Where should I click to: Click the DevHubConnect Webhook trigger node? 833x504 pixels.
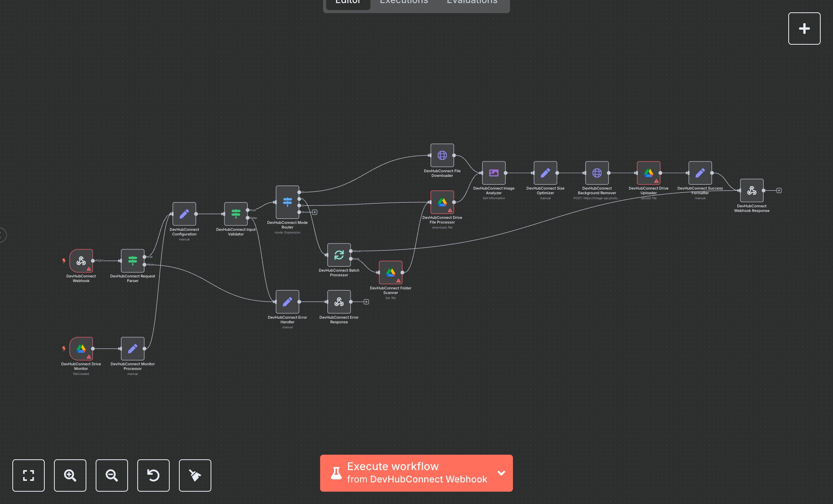coord(81,261)
